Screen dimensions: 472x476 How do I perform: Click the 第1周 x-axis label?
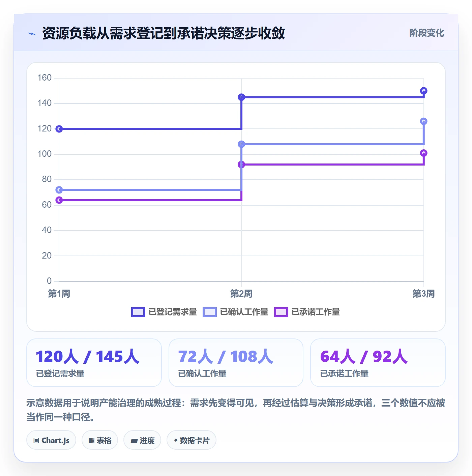59,294
